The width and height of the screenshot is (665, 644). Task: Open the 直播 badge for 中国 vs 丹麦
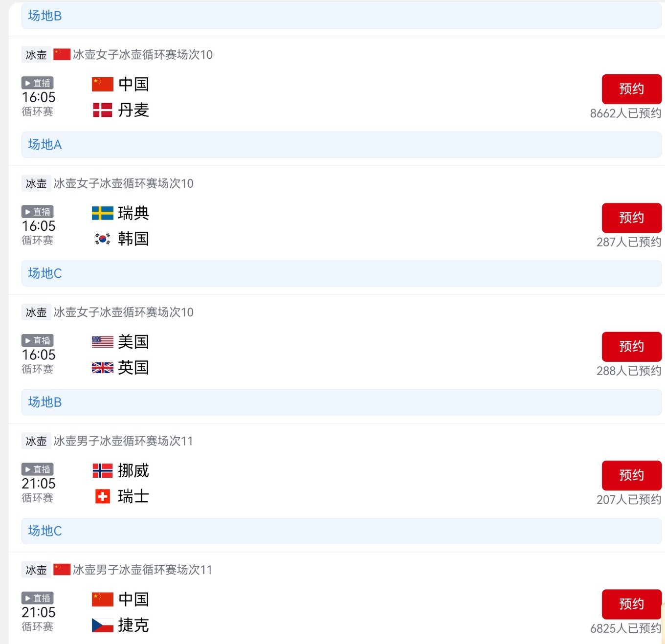38,83
